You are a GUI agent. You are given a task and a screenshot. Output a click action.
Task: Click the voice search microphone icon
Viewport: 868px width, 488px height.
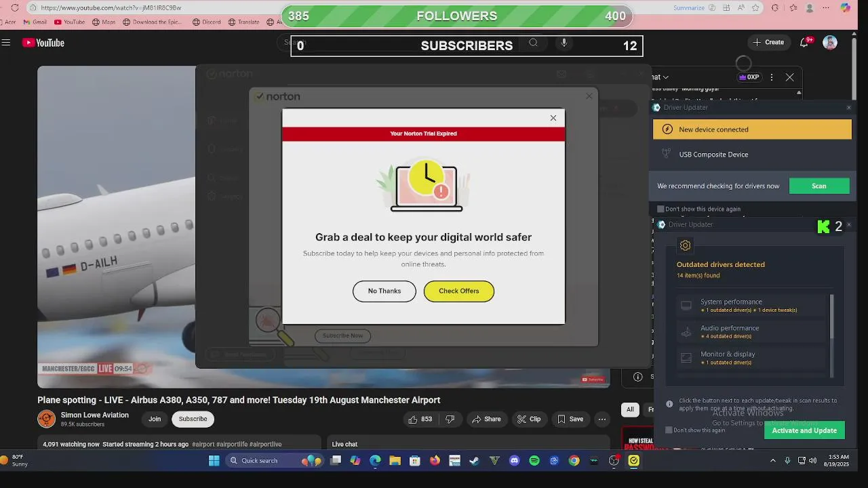click(564, 43)
